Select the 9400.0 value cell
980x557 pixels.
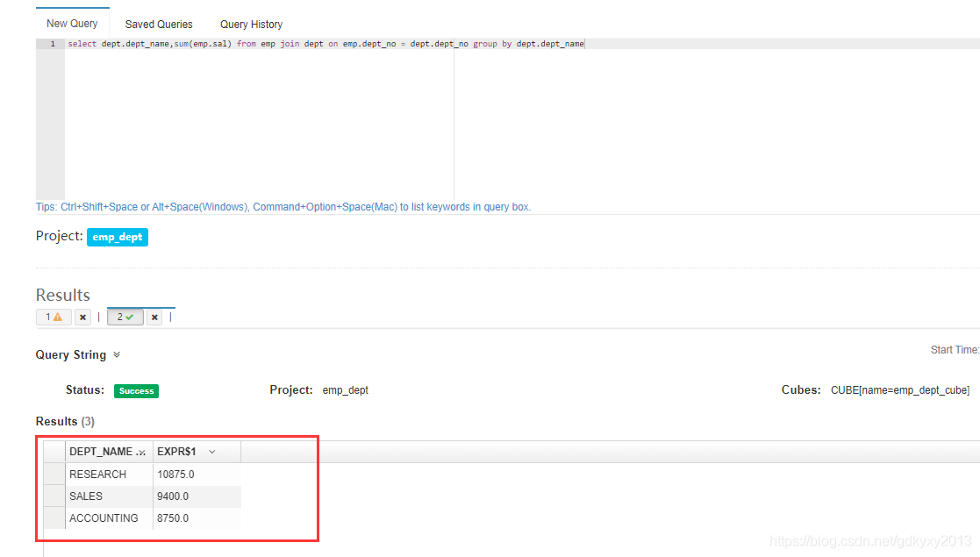point(197,496)
